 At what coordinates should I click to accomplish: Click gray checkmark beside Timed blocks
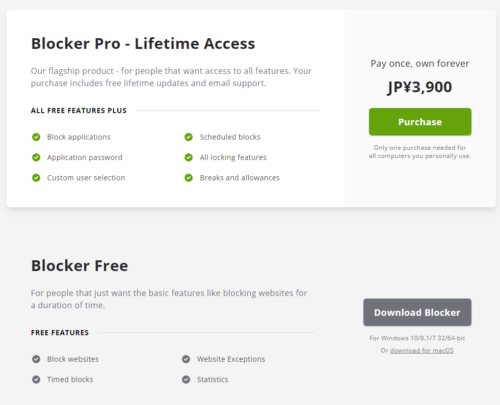[36, 379]
